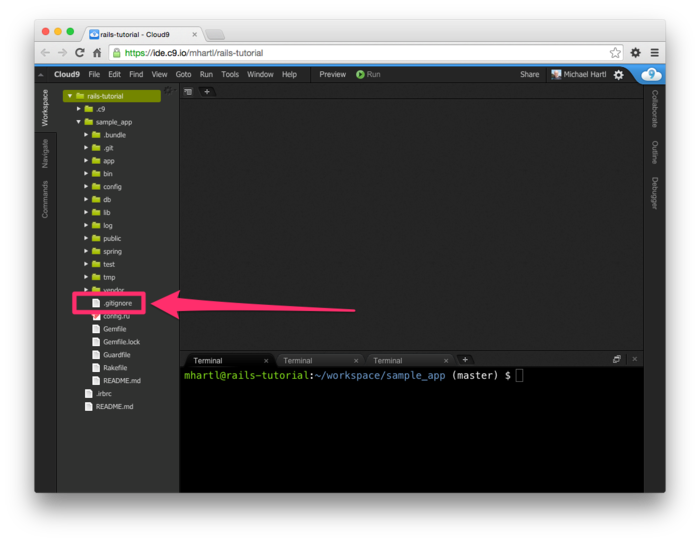Close the first Terminal tab
700x542 pixels.
[x=266, y=361]
